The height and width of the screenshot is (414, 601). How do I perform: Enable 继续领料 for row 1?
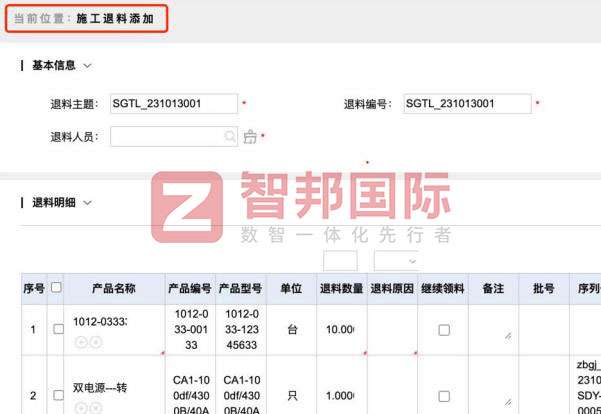(x=444, y=330)
